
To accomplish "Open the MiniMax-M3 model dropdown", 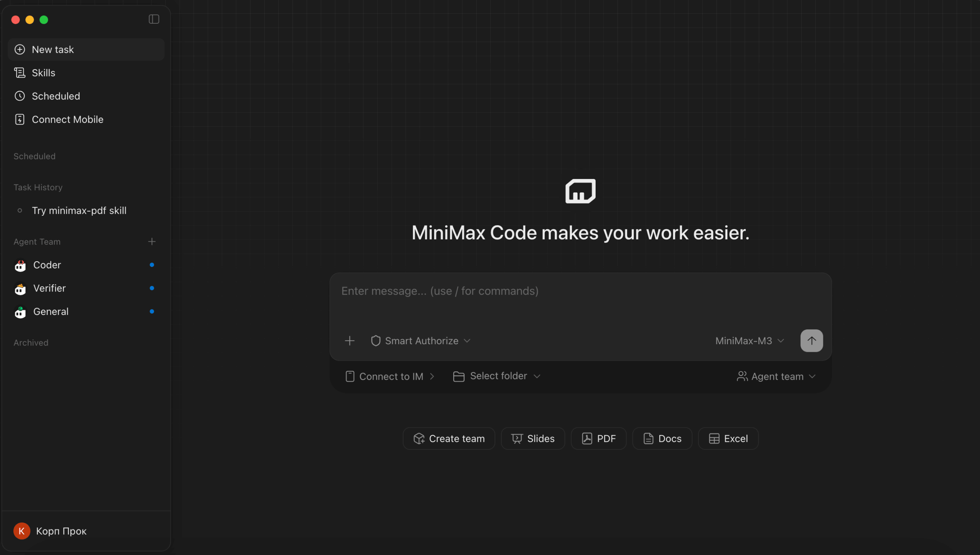I will pos(750,340).
